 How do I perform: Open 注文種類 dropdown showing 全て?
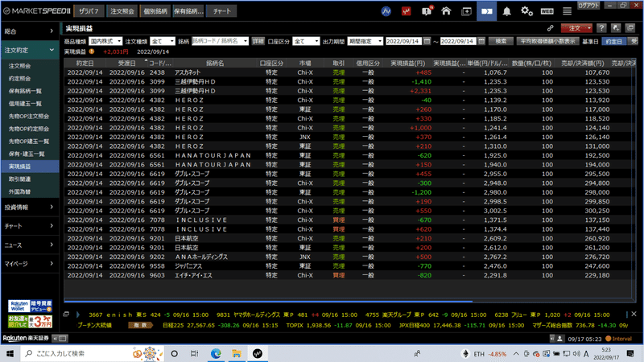click(163, 41)
